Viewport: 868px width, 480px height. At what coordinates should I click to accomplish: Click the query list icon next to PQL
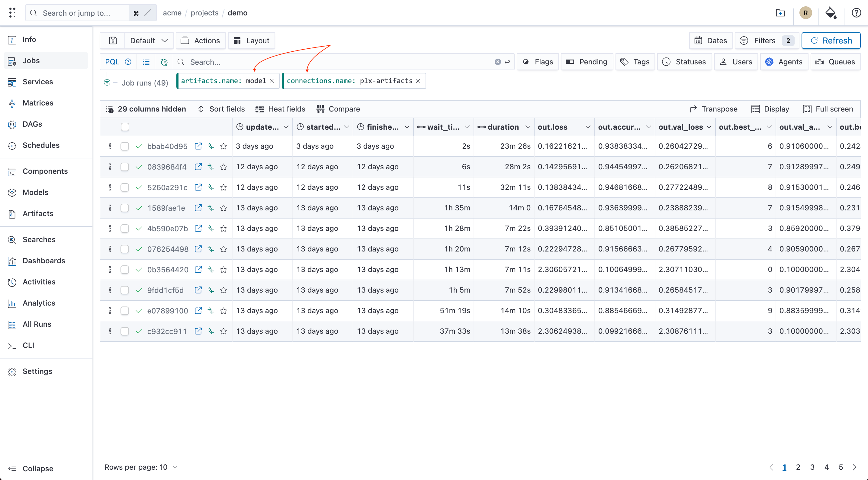click(146, 62)
